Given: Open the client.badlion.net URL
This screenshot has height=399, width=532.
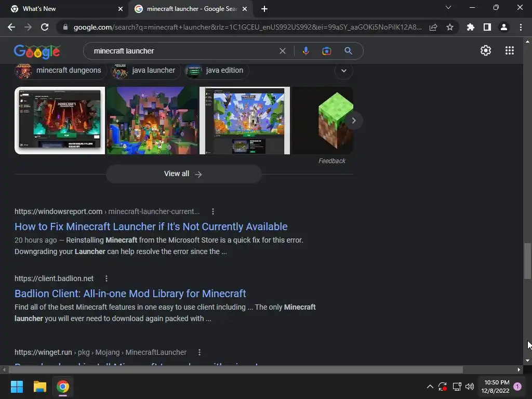Looking at the screenshot, I should pyautogui.click(x=54, y=278).
